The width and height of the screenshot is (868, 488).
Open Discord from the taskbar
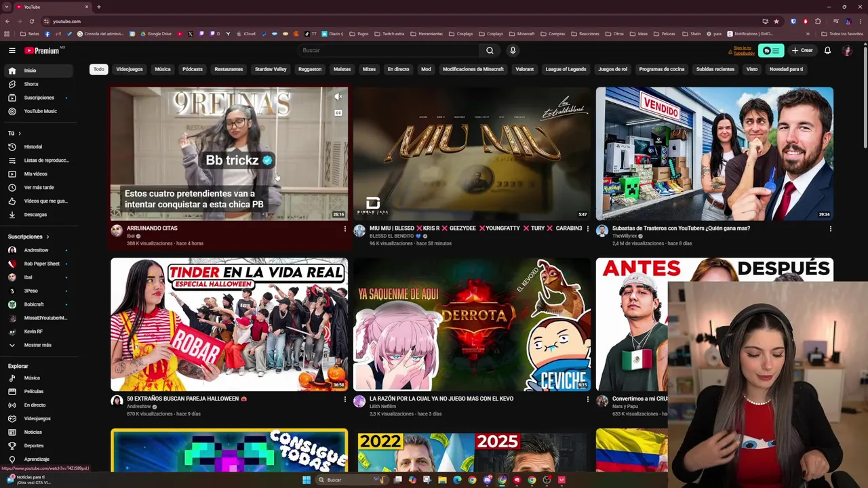point(487,480)
